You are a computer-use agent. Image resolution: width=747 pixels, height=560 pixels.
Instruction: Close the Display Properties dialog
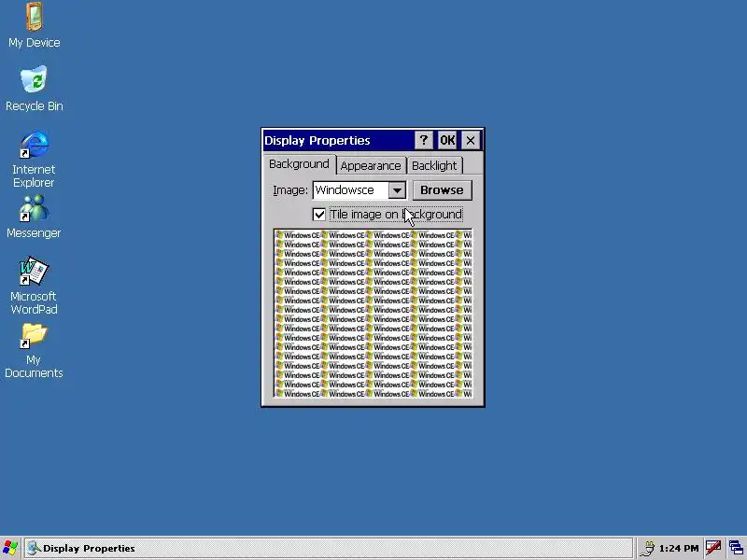pos(471,140)
